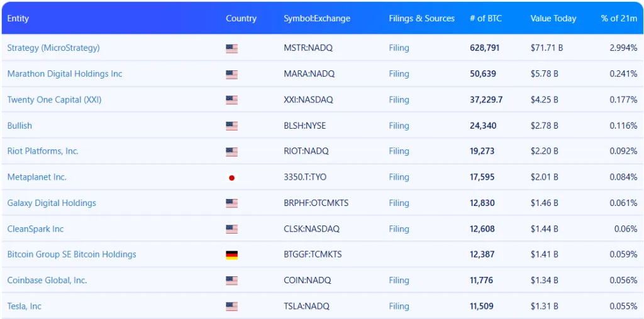This screenshot has width=644, height=319.
Task: Open the Filing link for Riot Platforms
Action: (x=399, y=151)
